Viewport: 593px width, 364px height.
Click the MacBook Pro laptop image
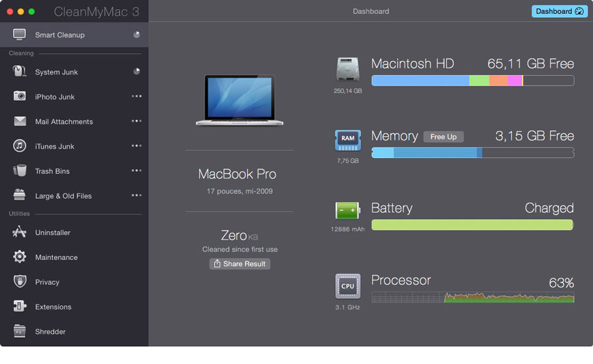click(239, 100)
